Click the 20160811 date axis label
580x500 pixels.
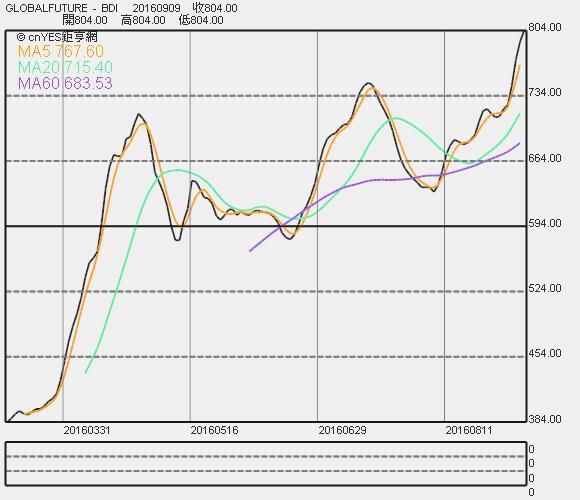coord(469,430)
